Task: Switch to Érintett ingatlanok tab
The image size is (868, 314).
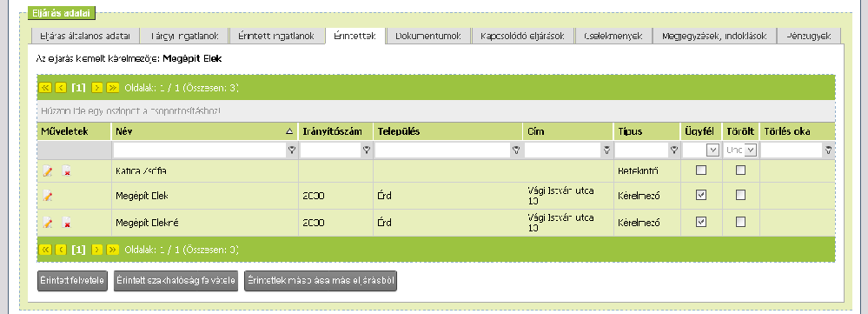Action: [276, 36]
